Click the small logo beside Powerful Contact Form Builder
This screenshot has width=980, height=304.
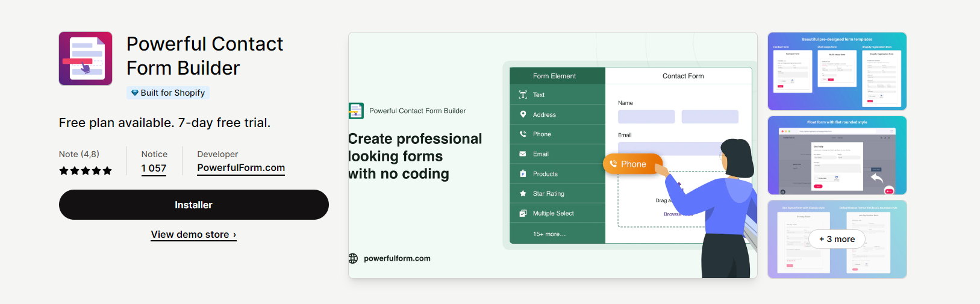tap(356, 111)
